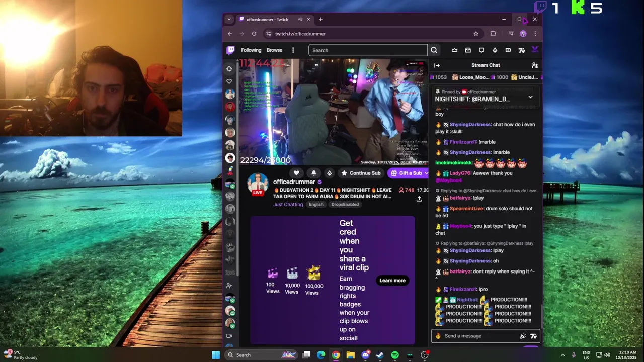This screenshot has width=644, height=362.
Task: Click Nightbot username in chat
Action: click(x=467, y=300)
